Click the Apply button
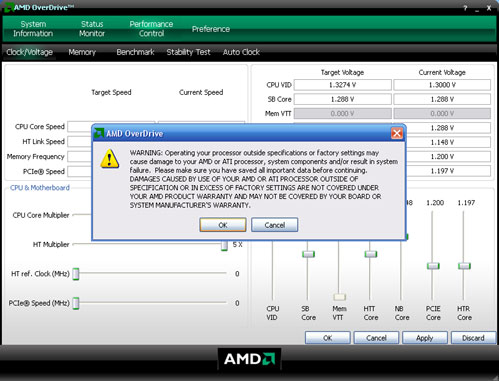Viewport: 499px width, 381px height. click(x=425, y=338)
